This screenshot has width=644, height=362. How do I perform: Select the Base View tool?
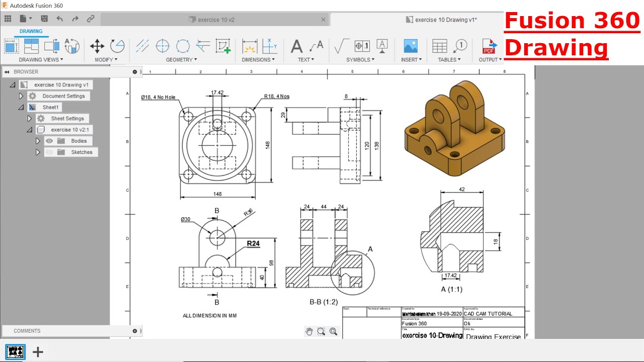(11, 47)
